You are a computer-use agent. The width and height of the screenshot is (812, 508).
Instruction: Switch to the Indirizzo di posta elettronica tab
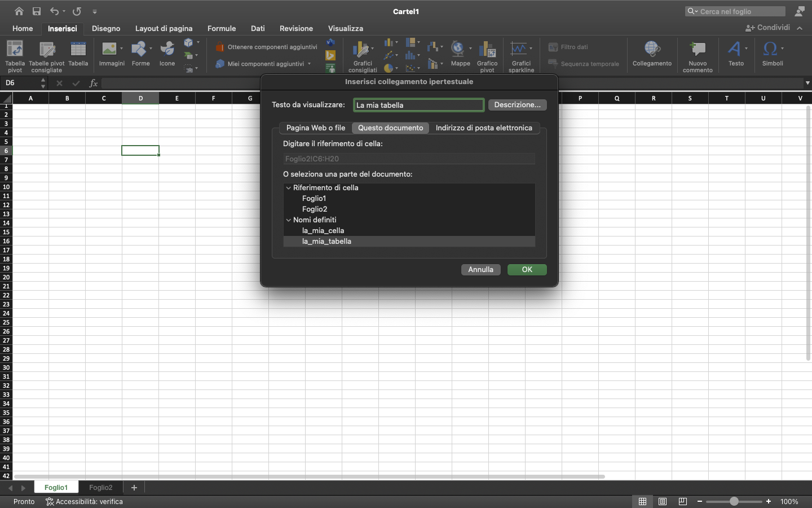click(x=484, y=128)
